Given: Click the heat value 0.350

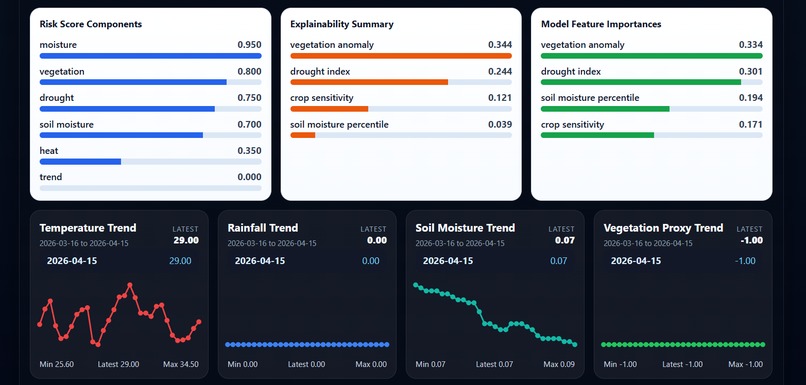Looking at the screenshot, I should click(249, 151).
